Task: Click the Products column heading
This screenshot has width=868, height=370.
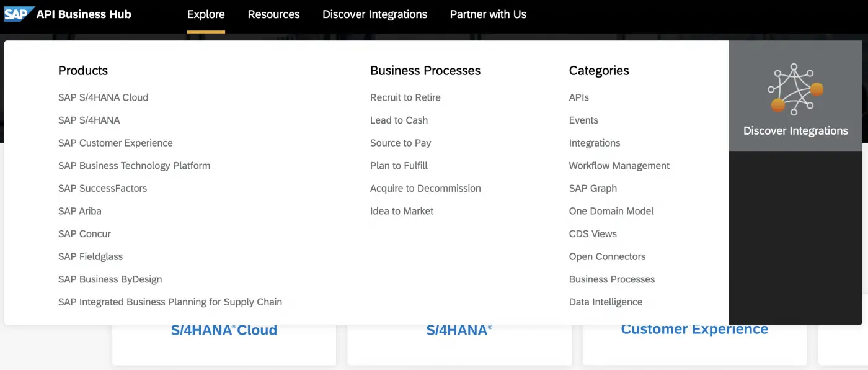Action: click(x=83, y=71)
